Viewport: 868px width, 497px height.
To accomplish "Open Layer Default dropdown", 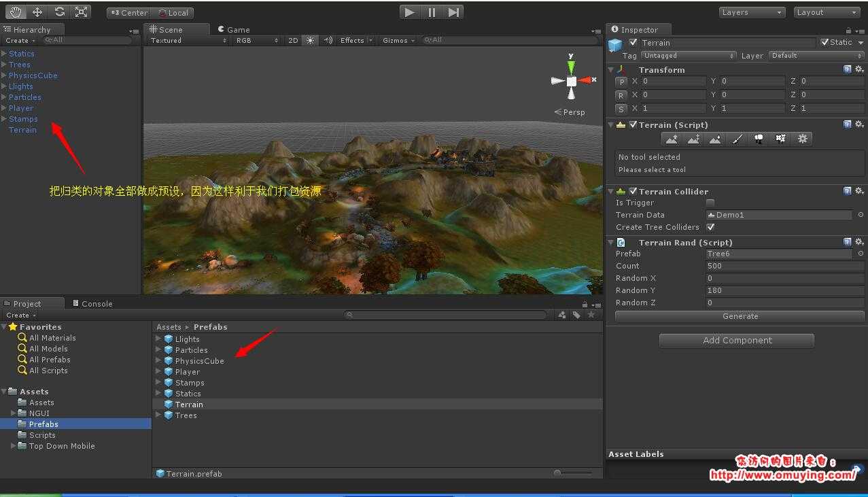I will (816, 56).
